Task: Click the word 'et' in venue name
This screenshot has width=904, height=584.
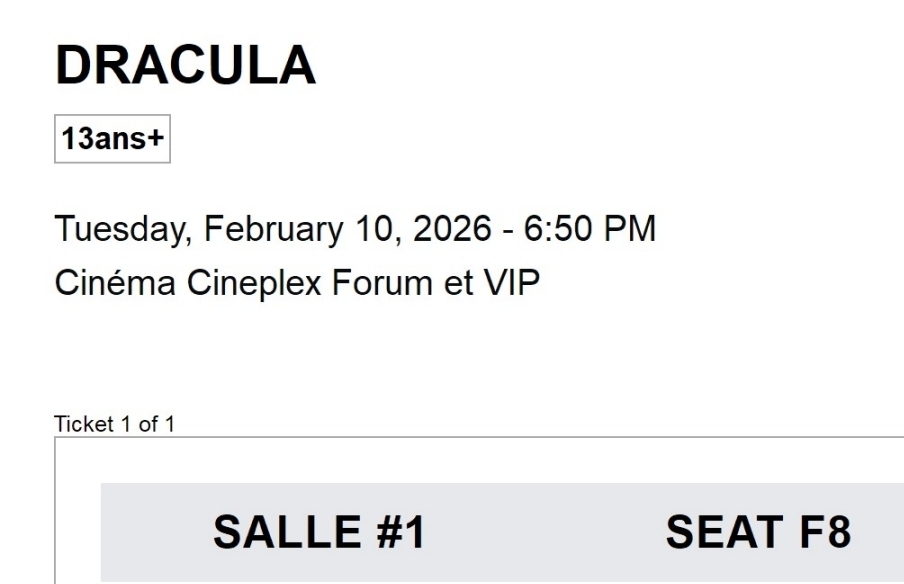Action: coord(458,283)
